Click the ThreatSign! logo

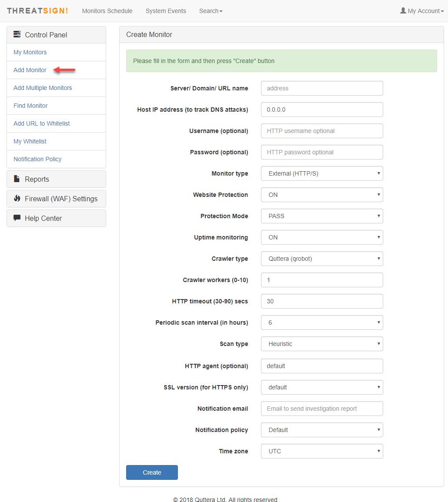37,11
